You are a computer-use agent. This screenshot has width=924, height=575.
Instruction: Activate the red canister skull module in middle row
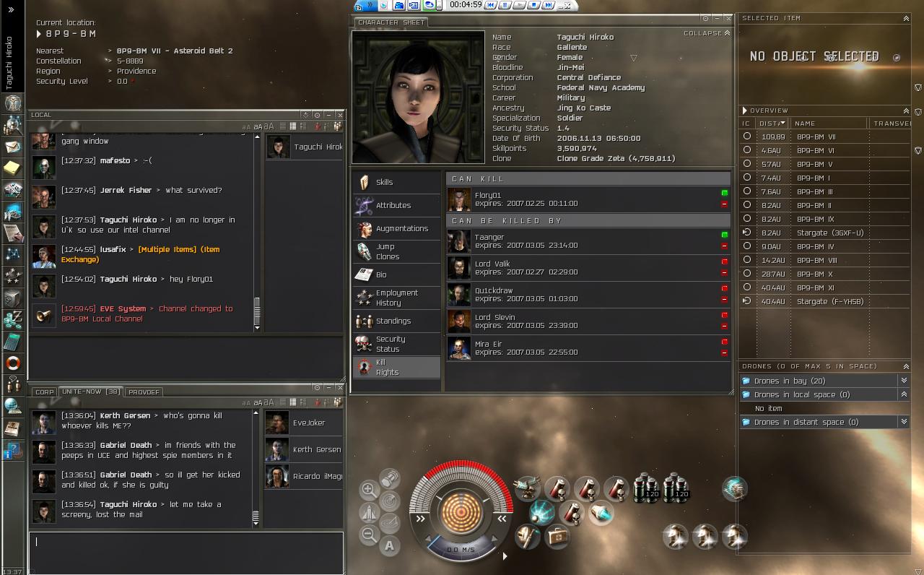(x=572, y=512)
